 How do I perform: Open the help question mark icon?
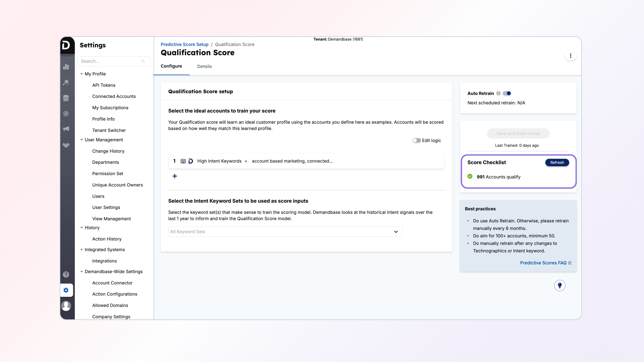[66, 274]
